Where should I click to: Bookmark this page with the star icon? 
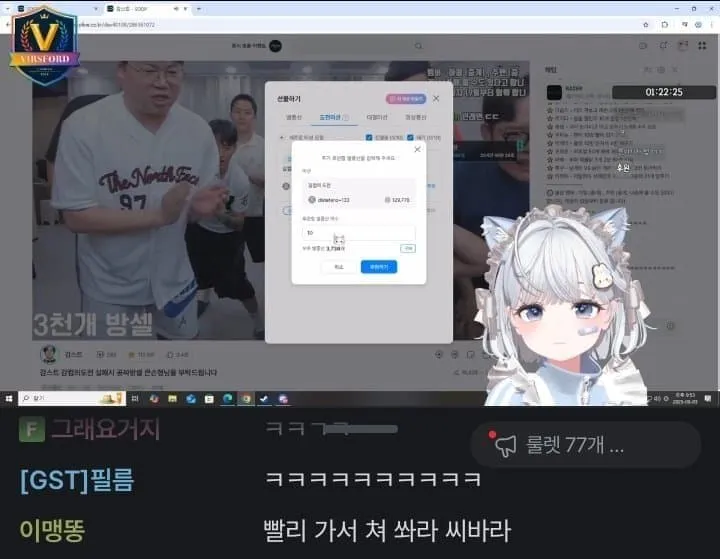[646, 25]
